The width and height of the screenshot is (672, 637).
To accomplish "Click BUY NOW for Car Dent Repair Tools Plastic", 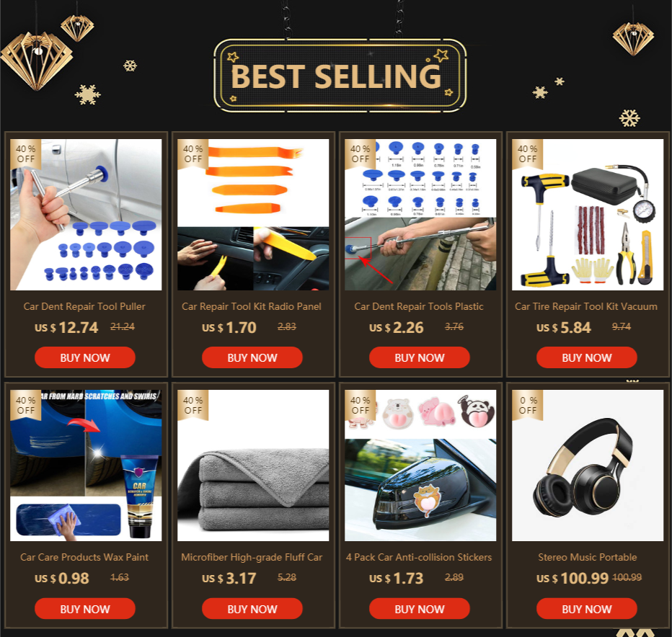I will [419, 357].
